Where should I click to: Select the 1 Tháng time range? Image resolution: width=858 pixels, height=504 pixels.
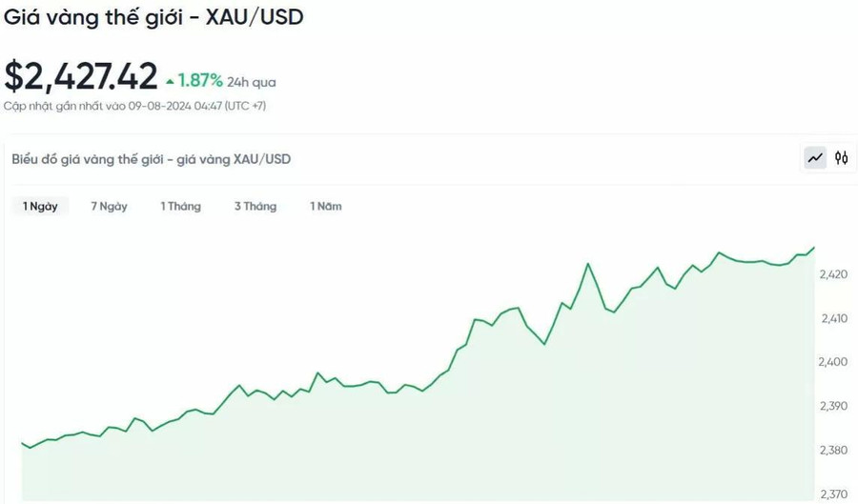(180, 207)
